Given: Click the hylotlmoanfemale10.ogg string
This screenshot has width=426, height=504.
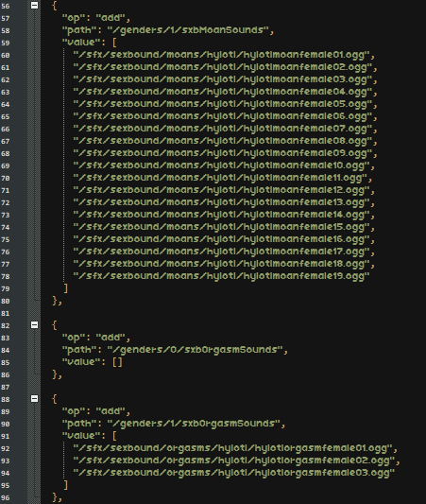Looking at the screenshot, I should [222, 165].
